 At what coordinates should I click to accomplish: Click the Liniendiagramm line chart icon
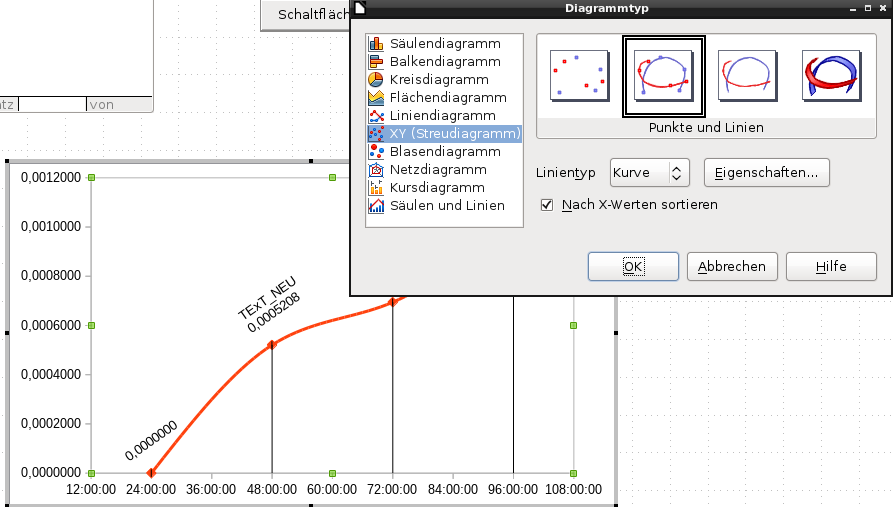tap(376, 116)
